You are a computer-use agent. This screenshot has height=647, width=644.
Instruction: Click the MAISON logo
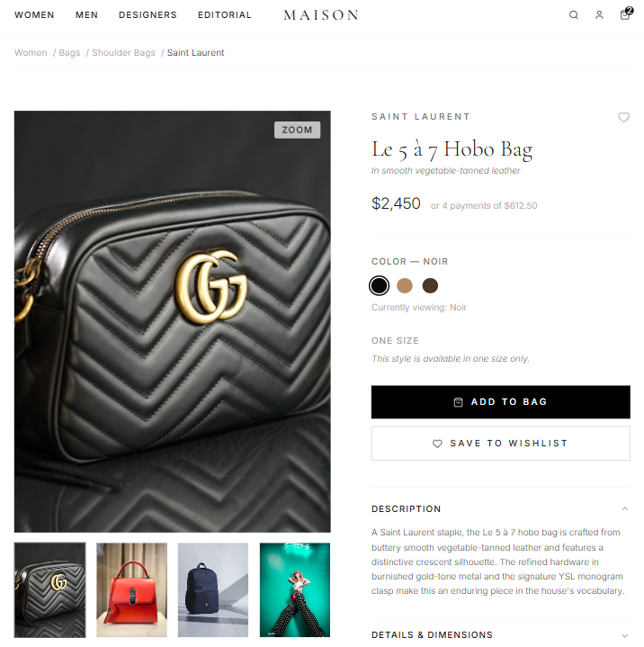click(x=321, y=15)
